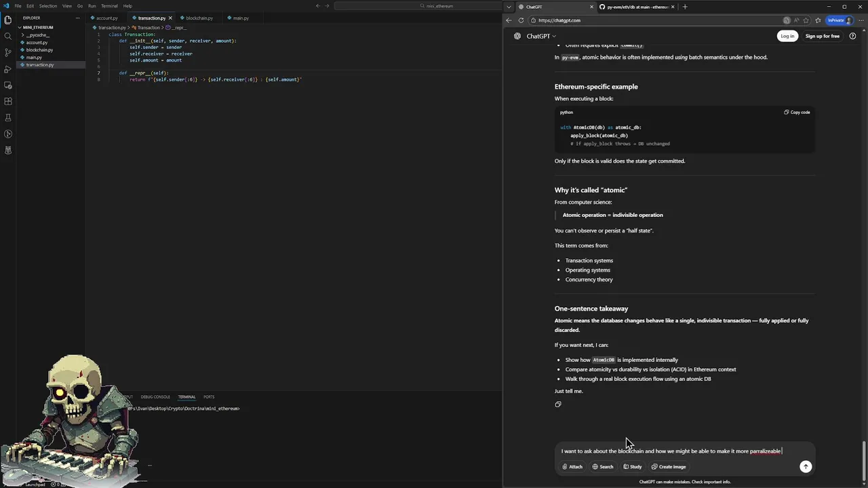868x488 pixels.
Task: Open the Extensions view
Action: click(8, 101)
